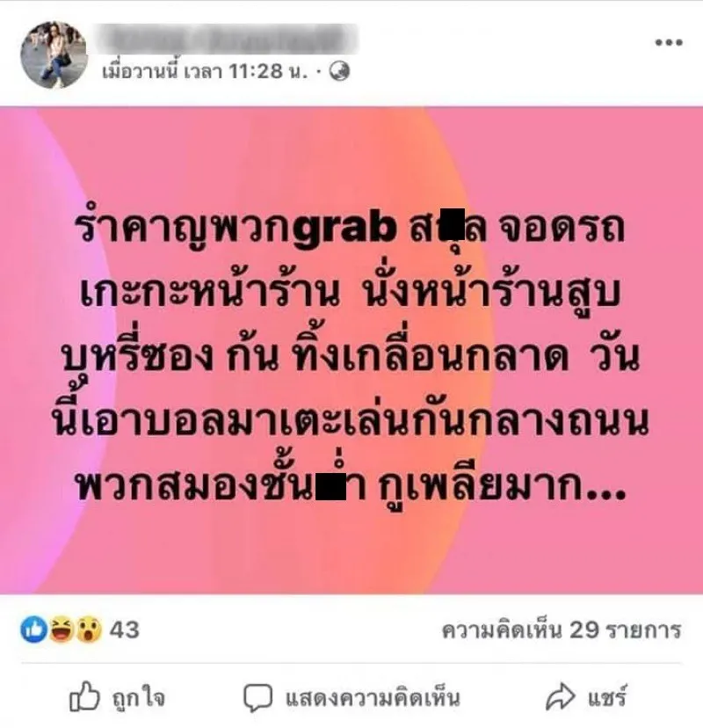The image size is (703, 728).
Task: Open the post timestamp เมื่อวานนี้ เวลา 11:28 น.
Action: 205,71
